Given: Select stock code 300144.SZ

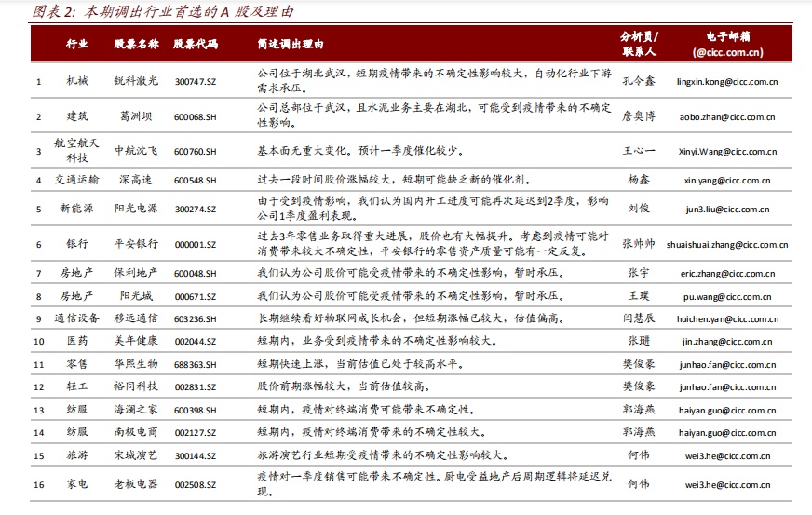Looking at the screenshot, I should click(x=196, y=456).
